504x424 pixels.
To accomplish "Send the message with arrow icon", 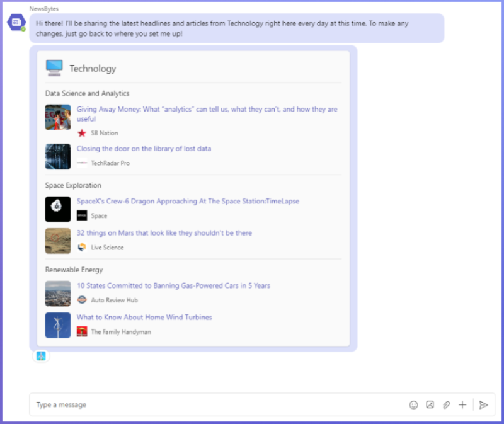I will click(483, 404).
